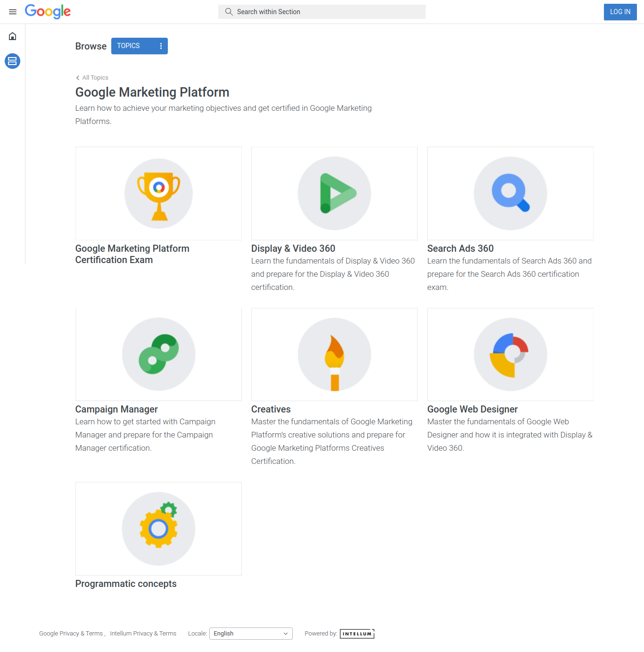
Task: Click the Browse label
Action: (x=91, y=46)
